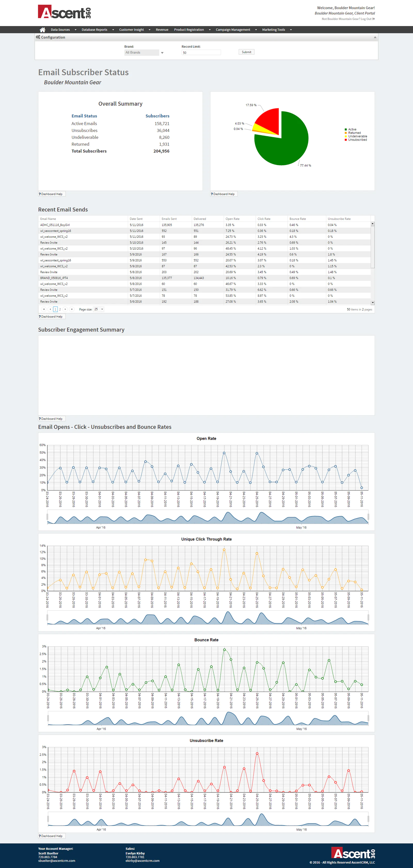Click the Record Limit input field
Screen dimensions: 413x868
point(201,53)
